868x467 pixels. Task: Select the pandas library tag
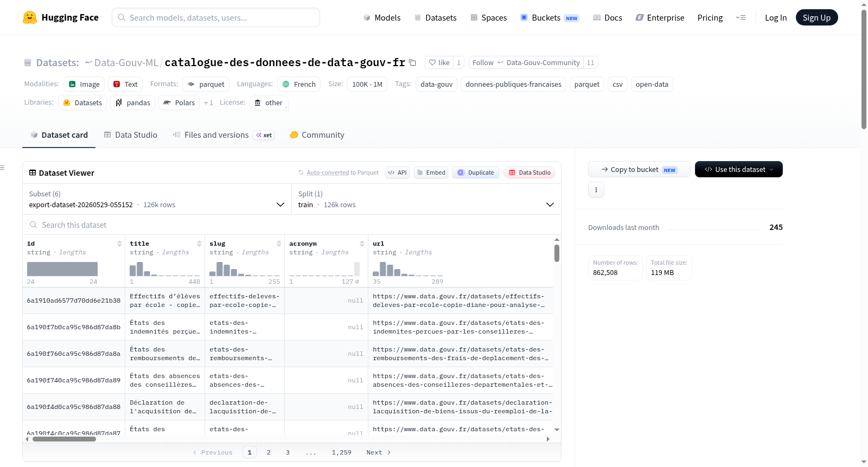tap(132, 103)
